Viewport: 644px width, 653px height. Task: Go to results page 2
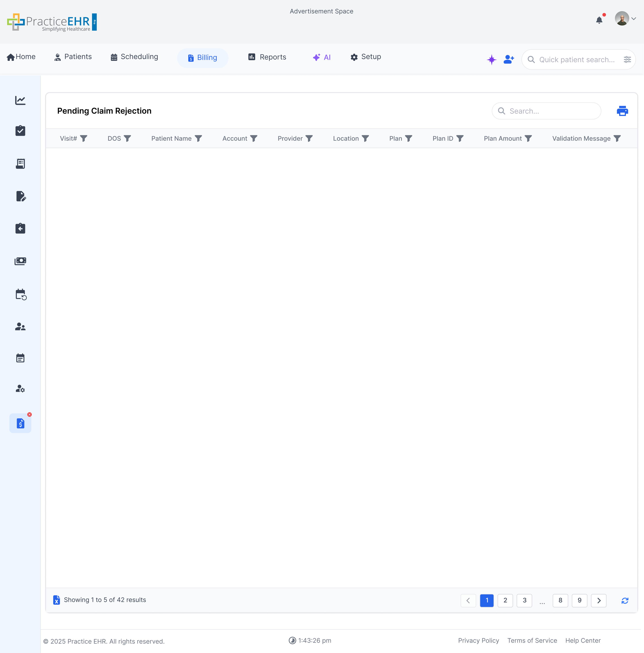(x=505, y=600)
